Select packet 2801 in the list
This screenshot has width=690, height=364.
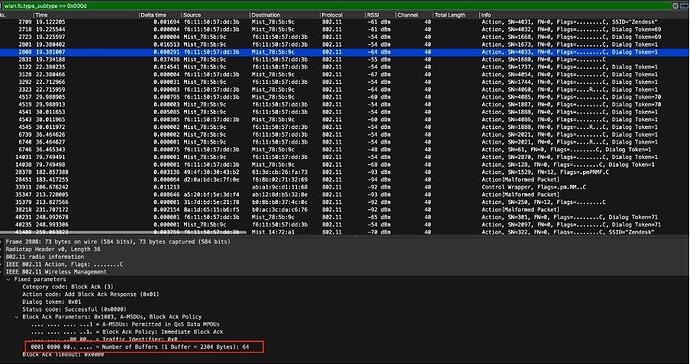coord(345,44)
